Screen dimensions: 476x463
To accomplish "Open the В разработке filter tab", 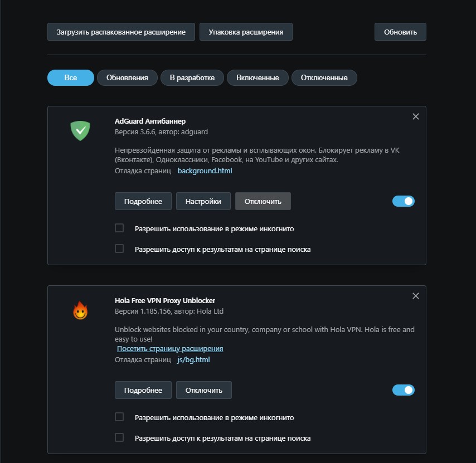I will pos(192,77).
